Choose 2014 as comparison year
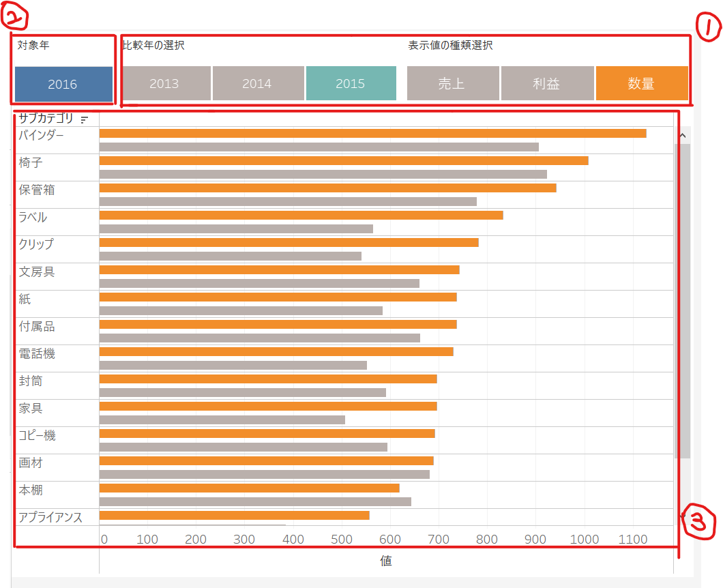723x588 pixels. (x=259, y=83)
